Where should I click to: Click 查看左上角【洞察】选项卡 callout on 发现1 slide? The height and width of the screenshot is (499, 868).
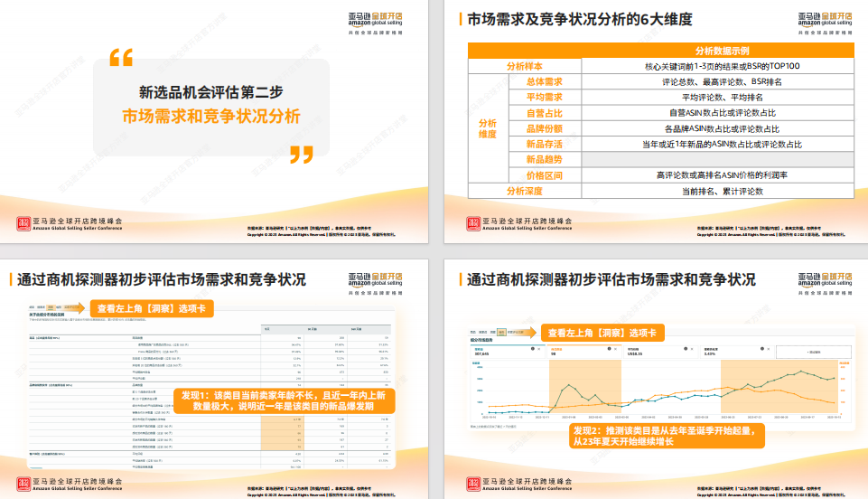pyautogui.click(x=151, y=308)
